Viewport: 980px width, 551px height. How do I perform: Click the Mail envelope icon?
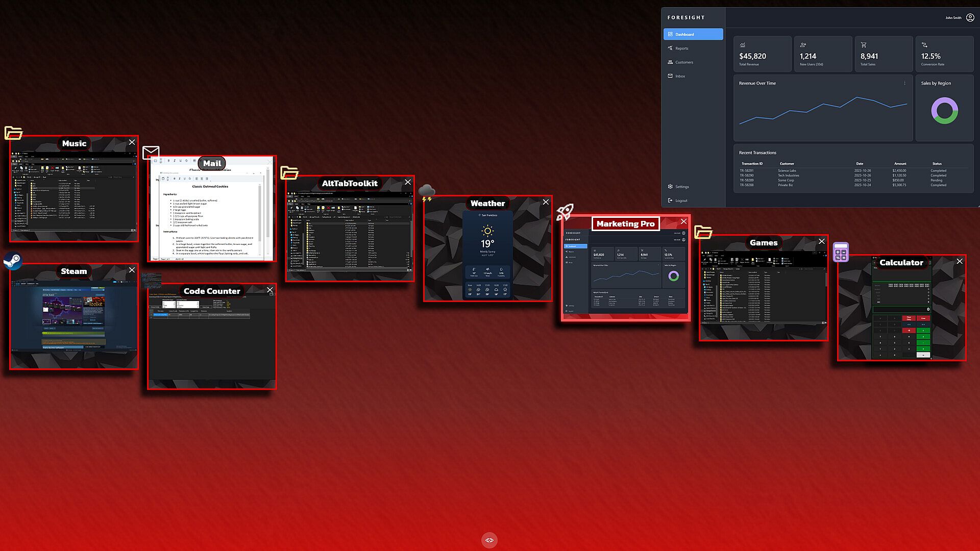pos(151,152)
